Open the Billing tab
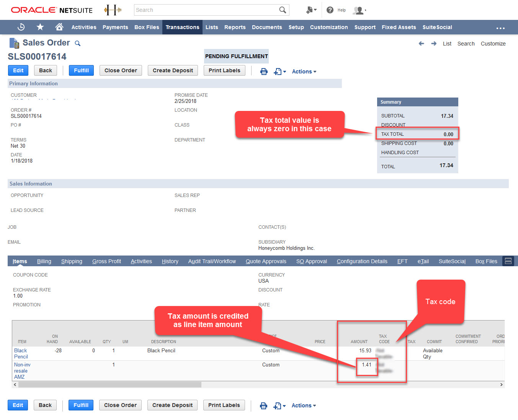Image resolution: width=518 pixels, height=420 pixels. (44, 261)
